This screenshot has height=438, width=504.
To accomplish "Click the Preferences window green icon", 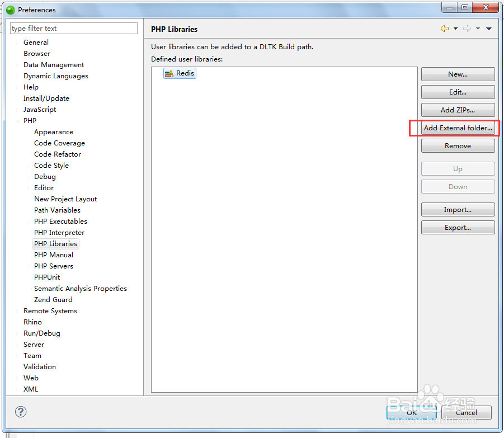I will click(x=11, y=10).
